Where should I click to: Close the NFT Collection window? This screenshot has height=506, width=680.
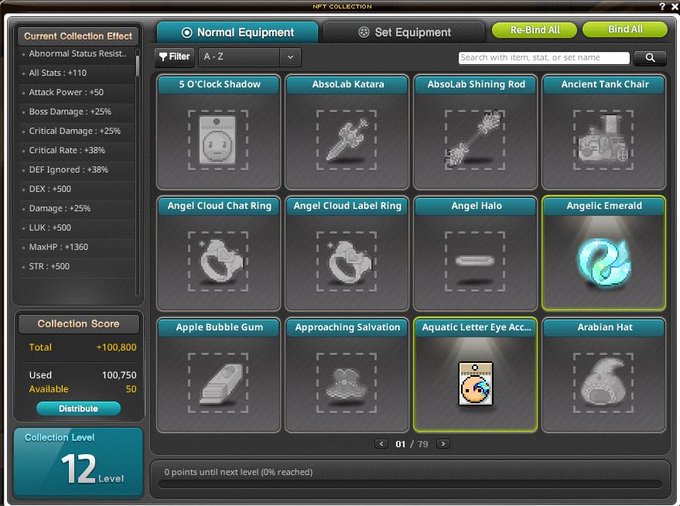pos(675,6)
